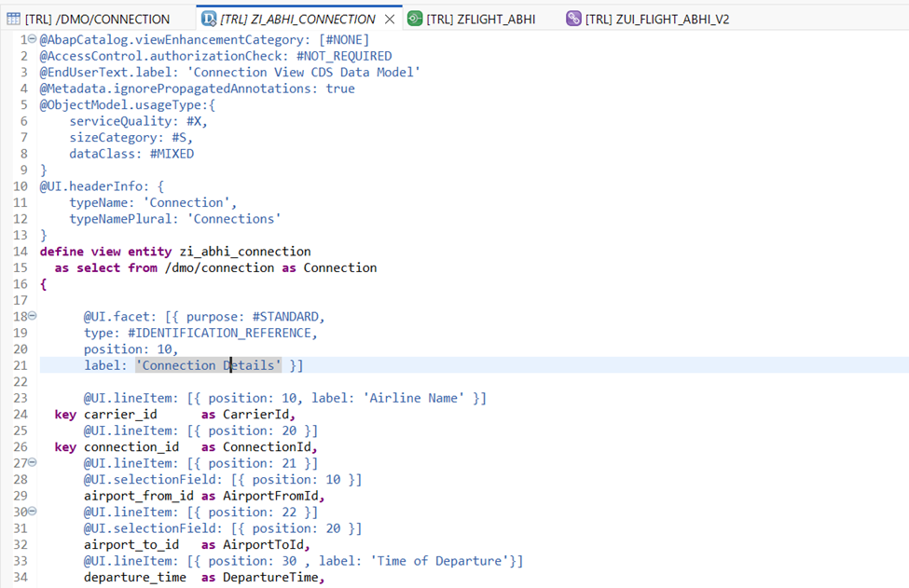Viewport: 909px width, 588px height.
Task: Place cursor in 'Connection Details' string
Action: 208,365
